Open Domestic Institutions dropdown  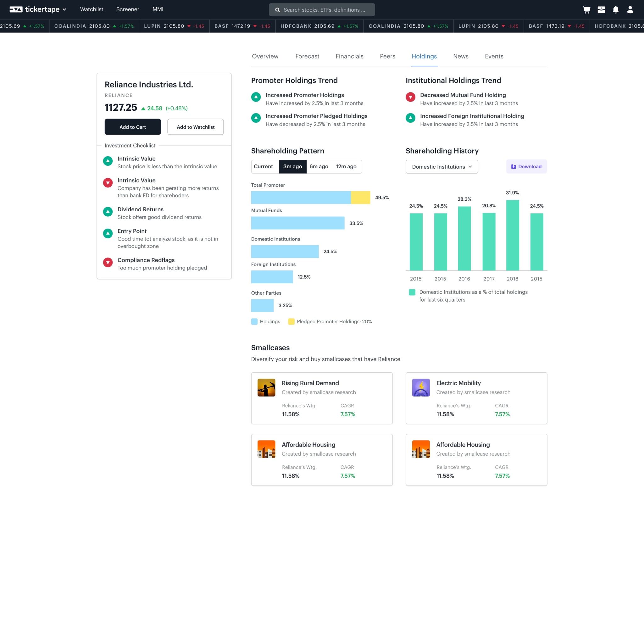[x=442, y=167]
